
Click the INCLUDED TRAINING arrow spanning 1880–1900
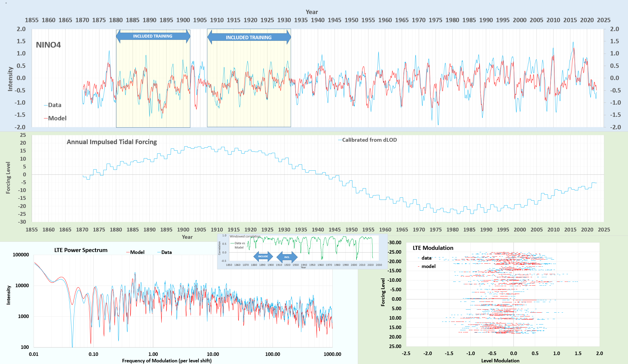tap(153, 36)
